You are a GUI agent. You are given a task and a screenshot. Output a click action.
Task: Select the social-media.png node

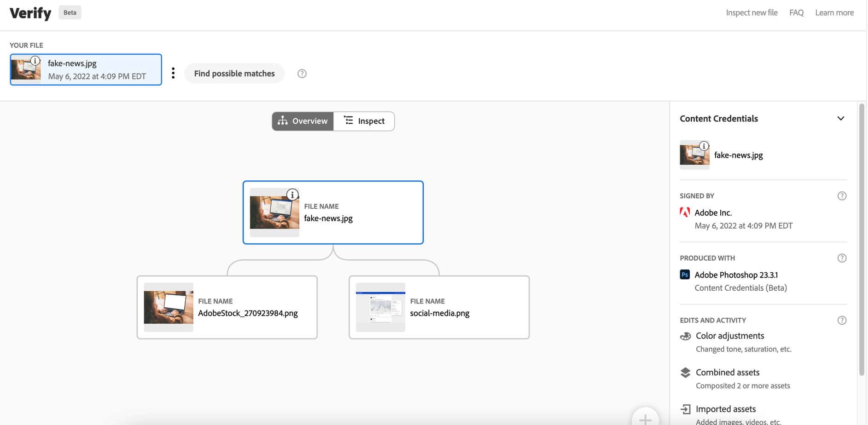coord(439,307)
